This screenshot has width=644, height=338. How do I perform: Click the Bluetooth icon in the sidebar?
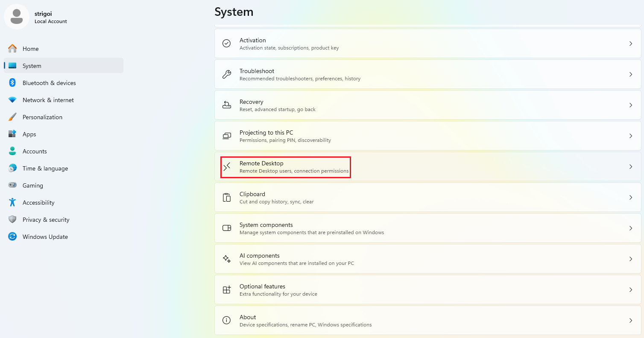point(12,82)
